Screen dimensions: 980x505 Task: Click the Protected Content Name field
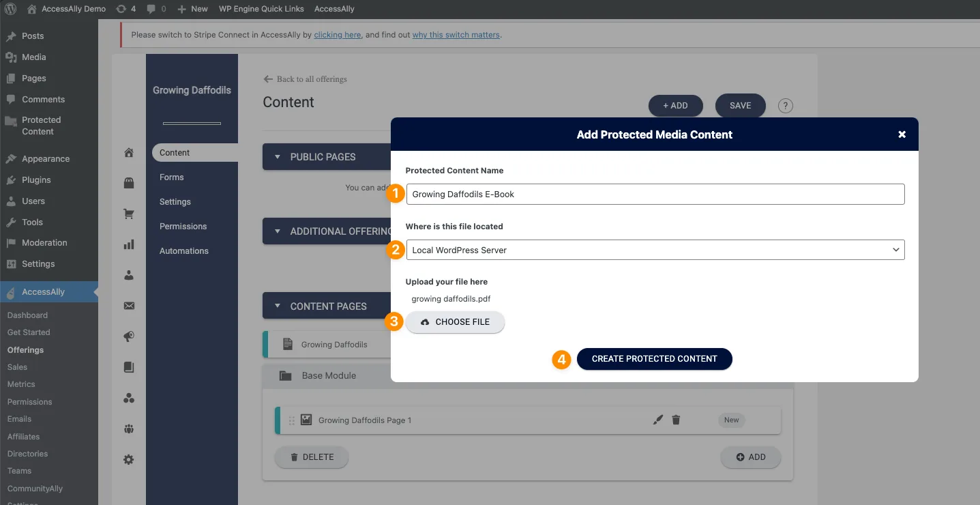pyautogui.click(x=655, y=194)
